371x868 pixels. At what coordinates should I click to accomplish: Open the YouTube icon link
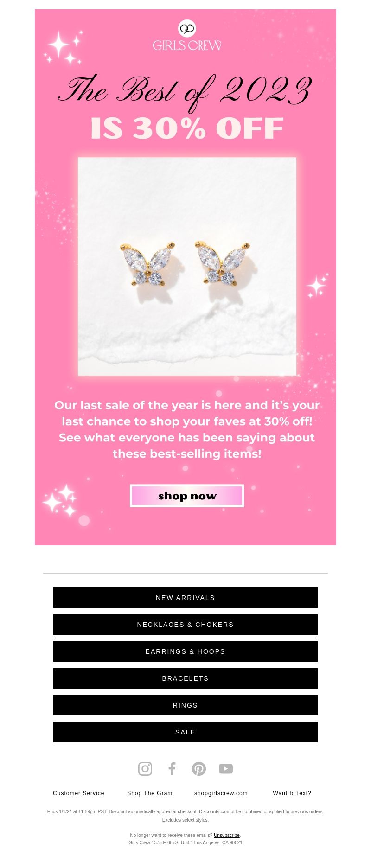[x=226, y=769]
